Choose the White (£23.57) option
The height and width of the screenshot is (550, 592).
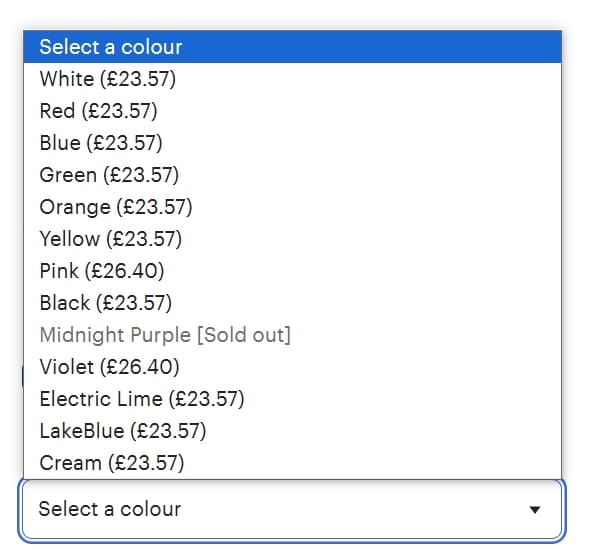293,79
